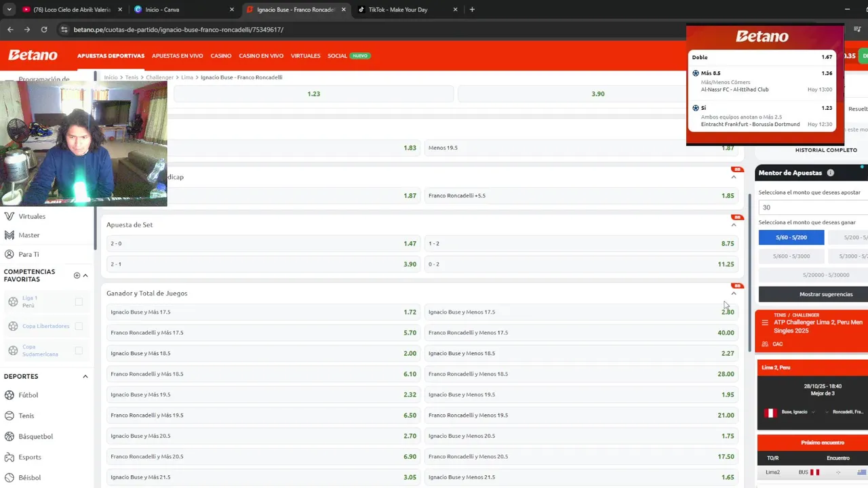Click Peru flag next to Buse, Ignacio
Screen dimensions: 868x488
pyautogui.click(x=770, y=413)
